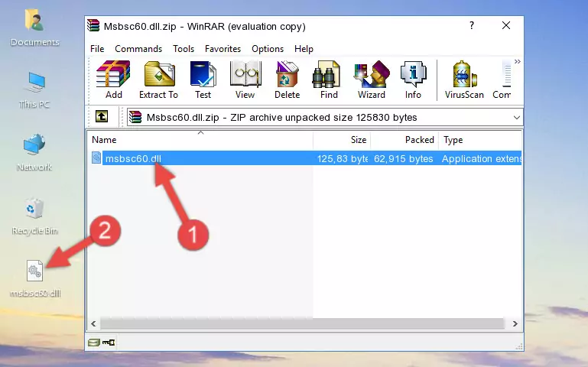588x367 pixels.
Task: Select the This PC desktop icon
Action: coord(34,90)
